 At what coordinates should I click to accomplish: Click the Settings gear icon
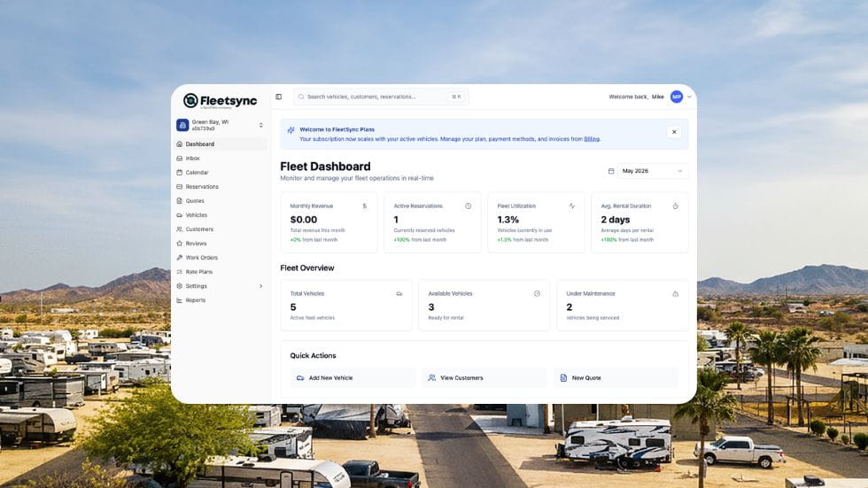(x=179, y=286)
